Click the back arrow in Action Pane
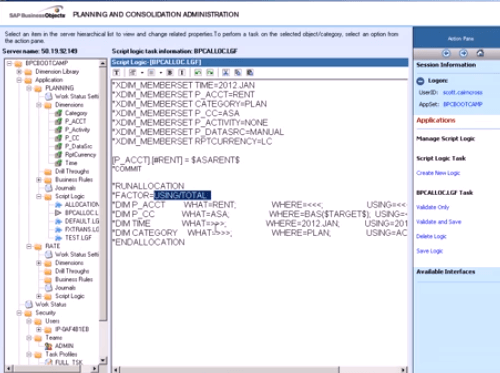The image size is (500, 373). [446, 53]
